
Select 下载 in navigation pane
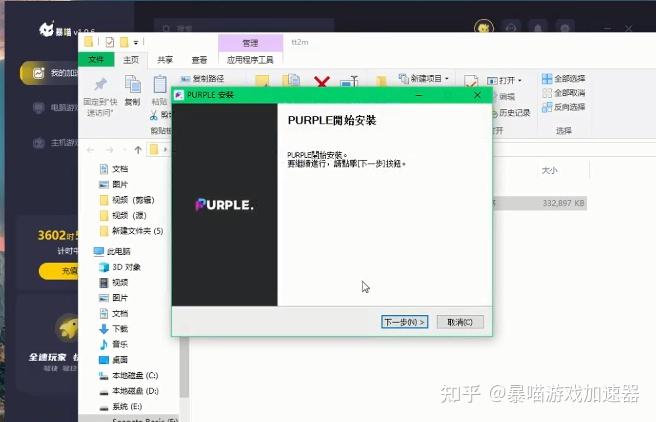pyautogui.click(x=113, y=329)
